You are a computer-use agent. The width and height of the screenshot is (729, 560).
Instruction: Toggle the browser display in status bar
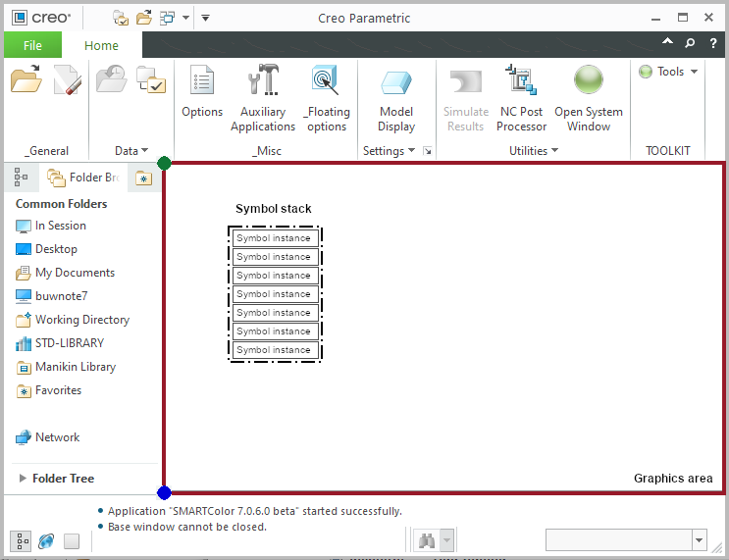(x=46, y=540)
